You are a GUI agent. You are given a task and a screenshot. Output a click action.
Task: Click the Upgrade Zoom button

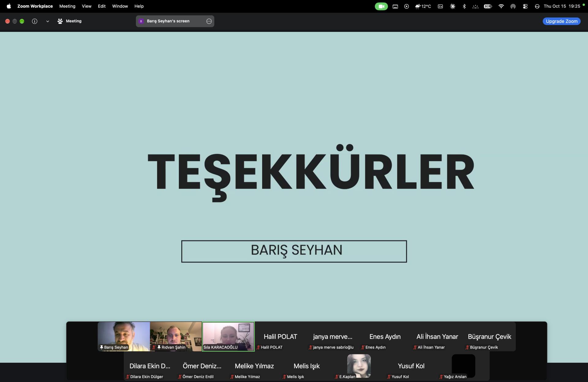pos(561,21)
